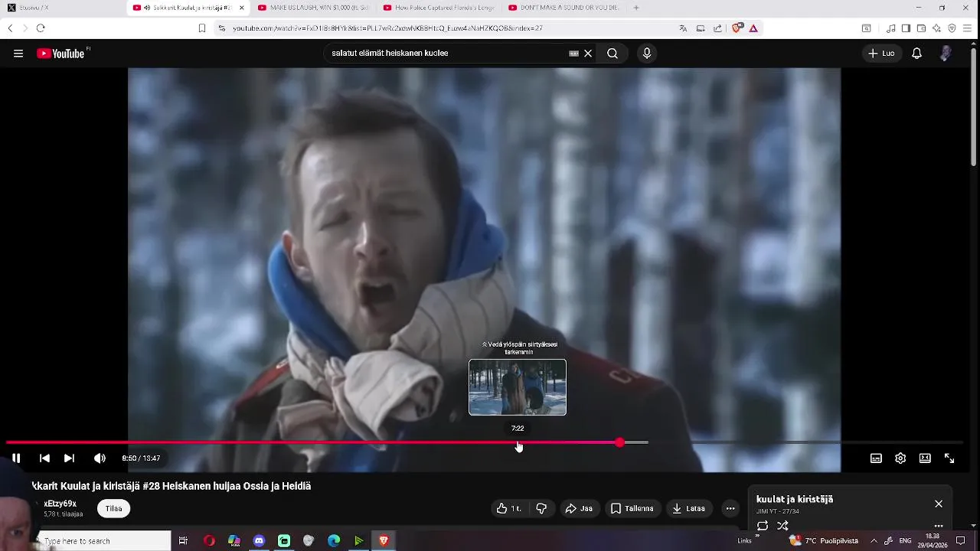The width and height of the screenshot is (980, 551).
Task: Open the Windows notification center
Action: [x=961, y=541]
